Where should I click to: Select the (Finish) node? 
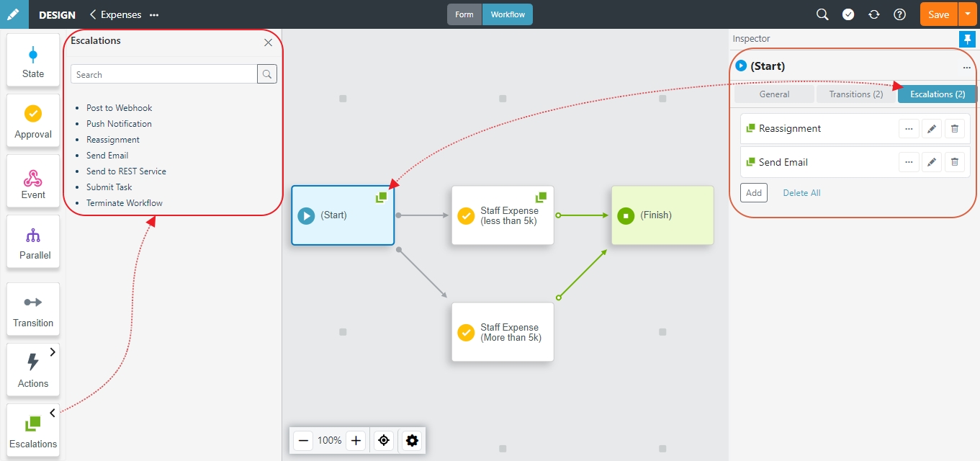coord(662,215)
